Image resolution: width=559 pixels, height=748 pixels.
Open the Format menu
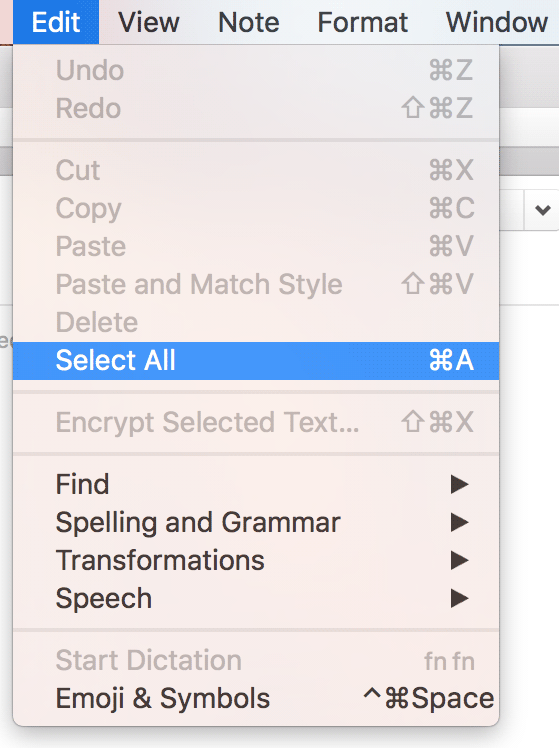click(x=362, y=22)
